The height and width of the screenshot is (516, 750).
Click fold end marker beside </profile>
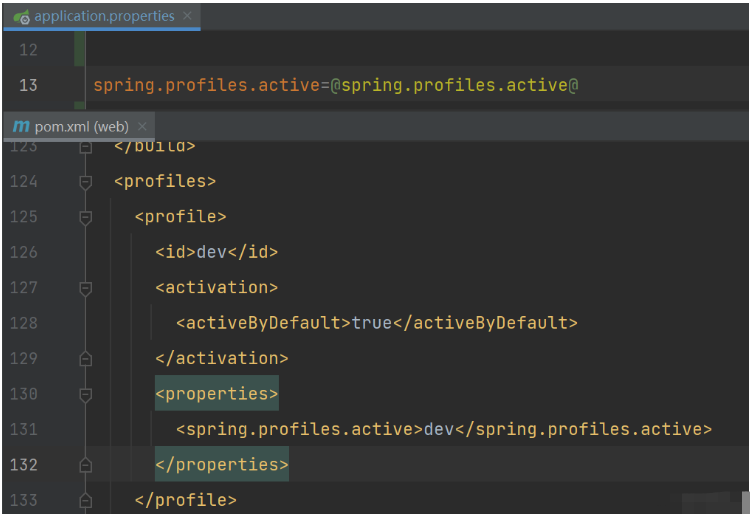[x=86, y=500]
